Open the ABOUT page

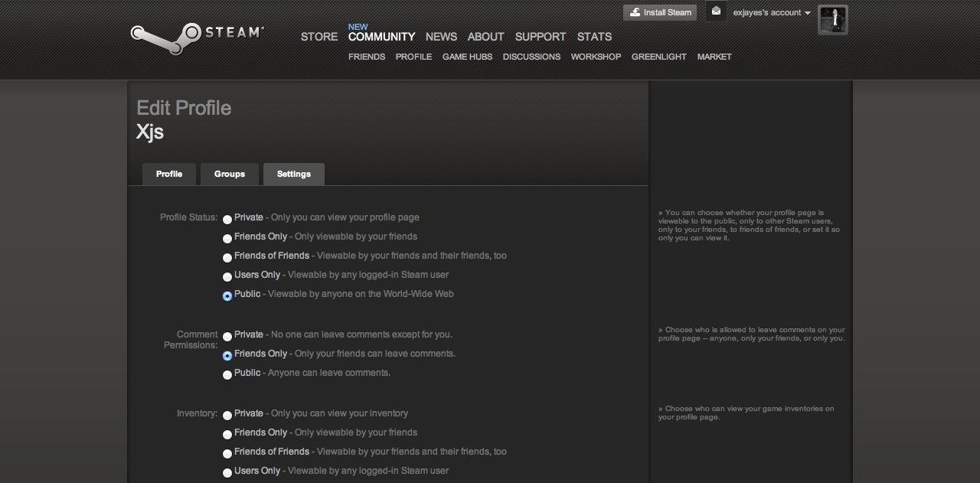coord(486,37)
